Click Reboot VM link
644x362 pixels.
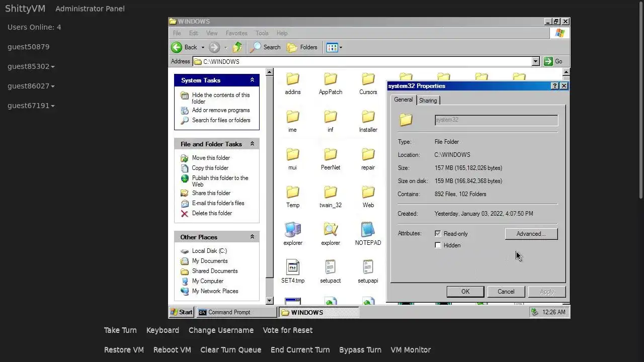172,350
